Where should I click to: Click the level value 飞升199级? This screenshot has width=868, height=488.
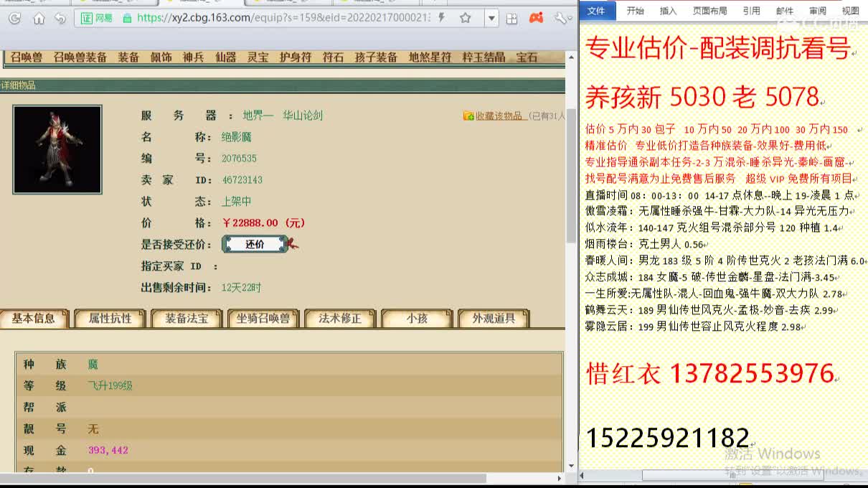110,386
